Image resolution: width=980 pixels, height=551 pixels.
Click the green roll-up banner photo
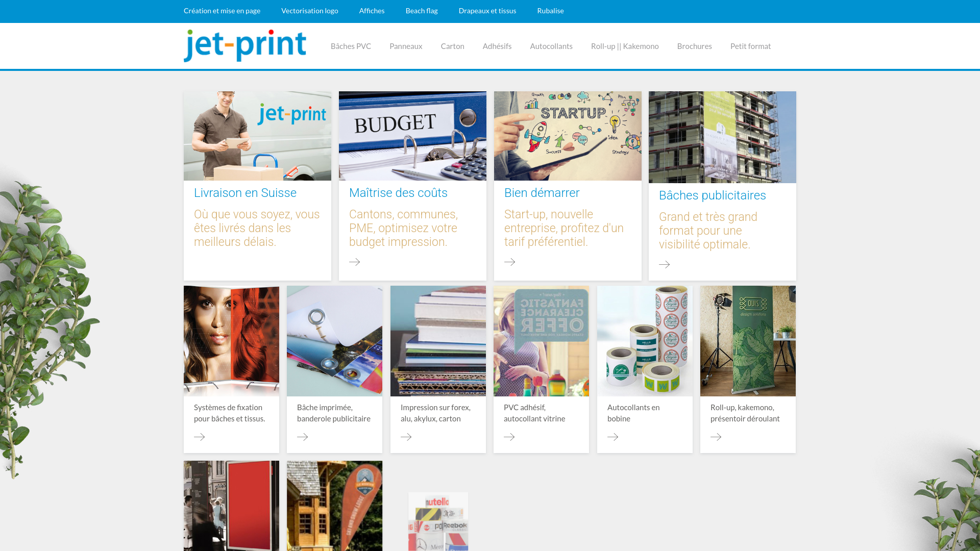(x=747, y=341)
